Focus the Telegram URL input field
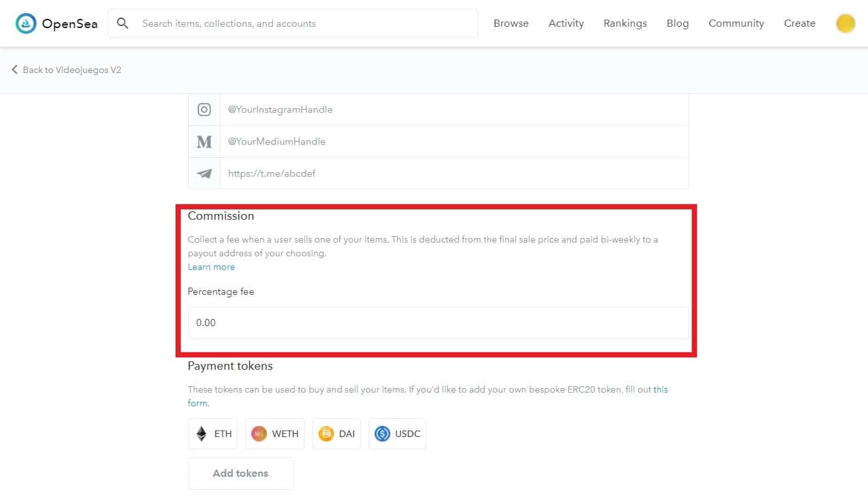This screenshot has width=868, height=497. [454, 173]
